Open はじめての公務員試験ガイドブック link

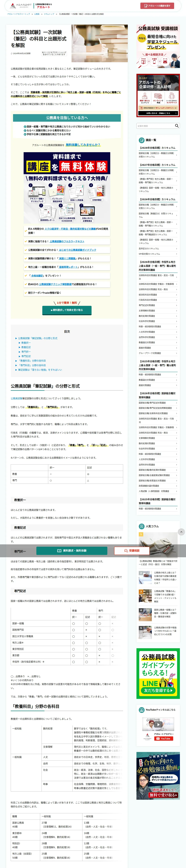[78, 250]
